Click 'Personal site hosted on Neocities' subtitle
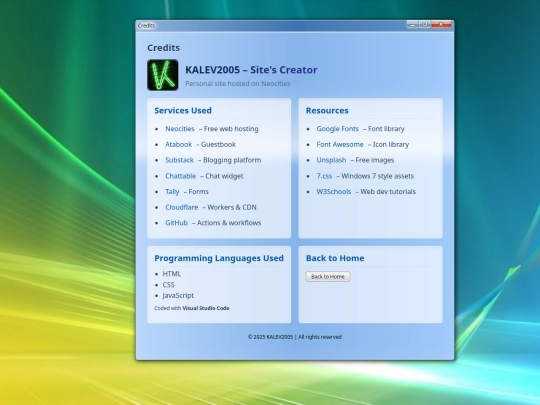The width and height of the screenshot is (540, 405). click(x=238, y=83)
